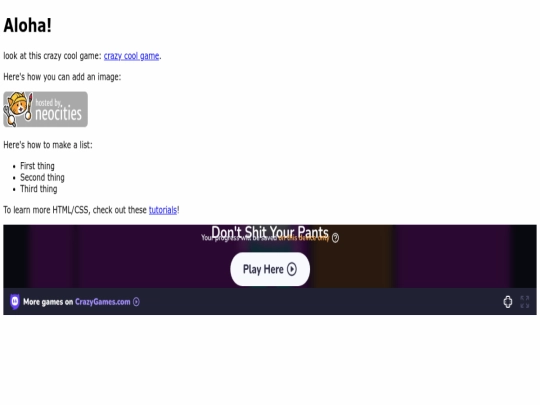The height and width of the screenshot is (405, 540).
Task: Click the 'More games on' footer text
Action: 48,302
